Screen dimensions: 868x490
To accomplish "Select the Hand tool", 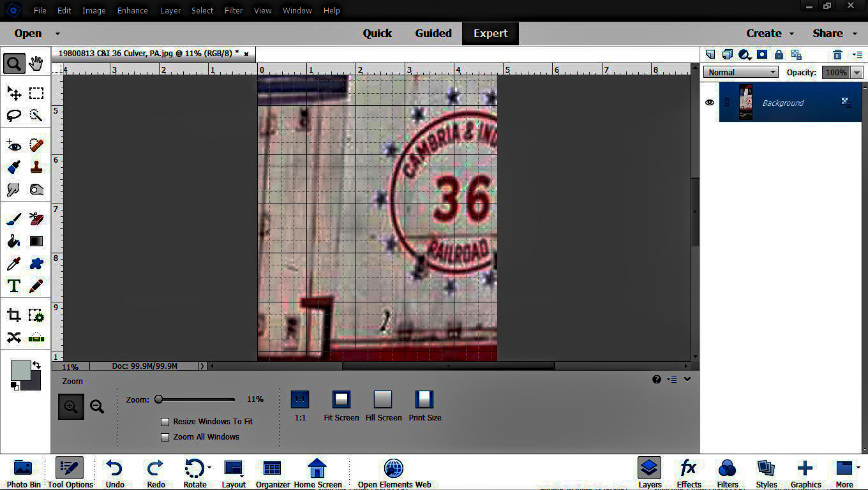I will 36,63.
